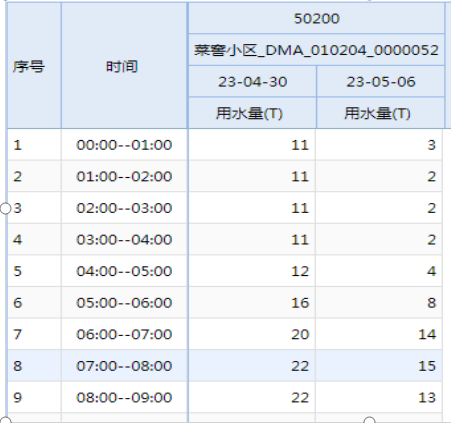The width and height of the screenshot is (451, 423).
Task: Click the left-edge resize handle at row 3
Action: (5, 209)
